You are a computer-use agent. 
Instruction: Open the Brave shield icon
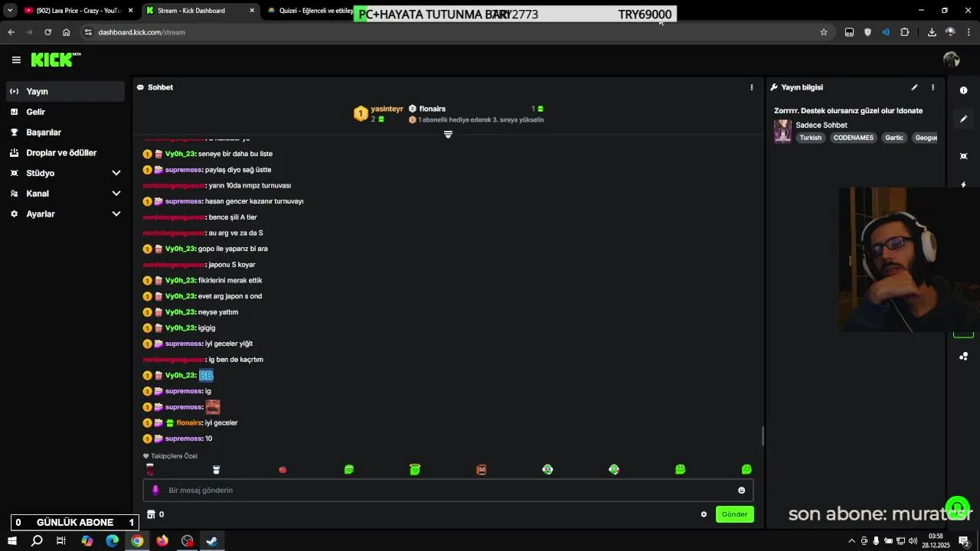(x=867, y=32)
